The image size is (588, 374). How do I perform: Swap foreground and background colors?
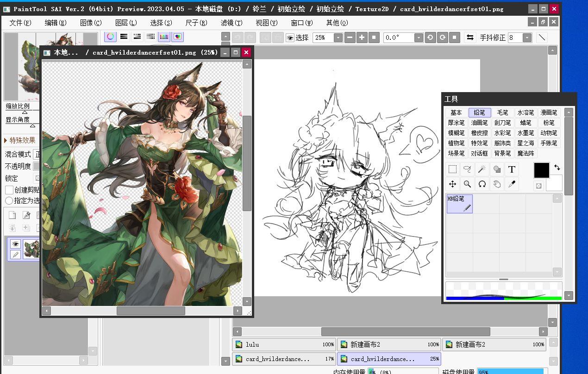557,168
